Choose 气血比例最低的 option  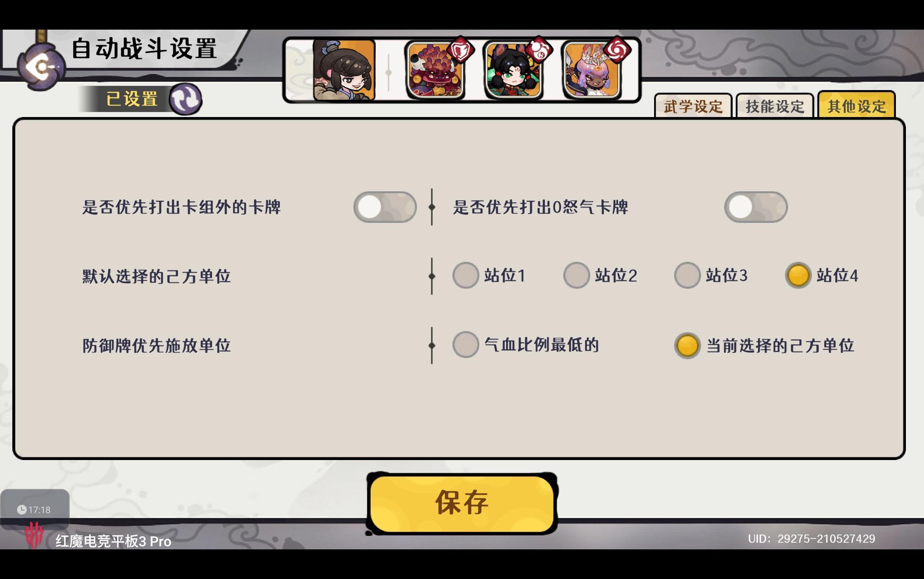pyautogui.click(x=526, y=345)
